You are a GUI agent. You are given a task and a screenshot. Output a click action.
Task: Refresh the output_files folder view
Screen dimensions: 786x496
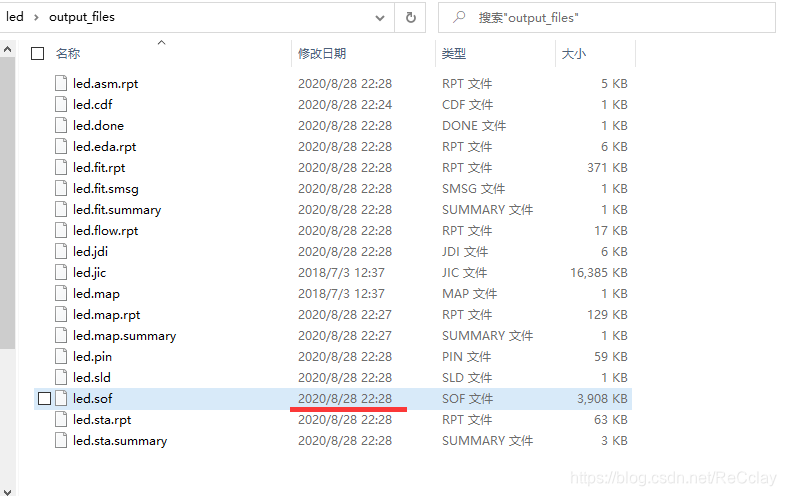tap(411, 18)
